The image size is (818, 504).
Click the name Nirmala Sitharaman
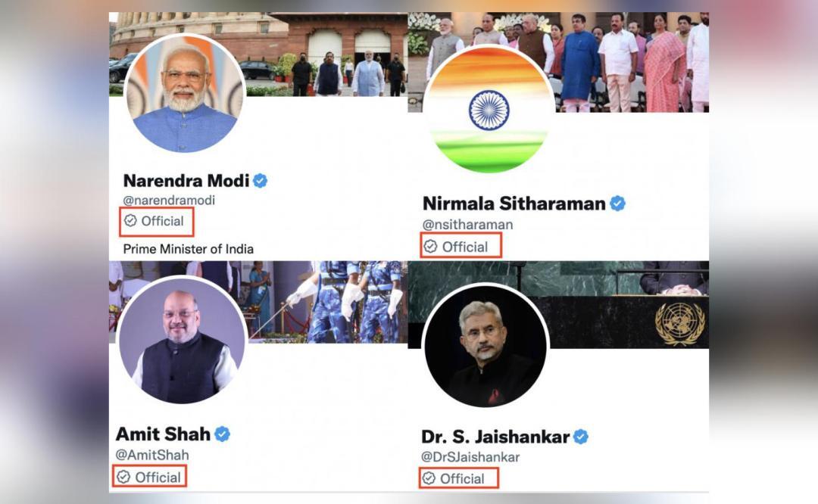click(x=515, y=203)
